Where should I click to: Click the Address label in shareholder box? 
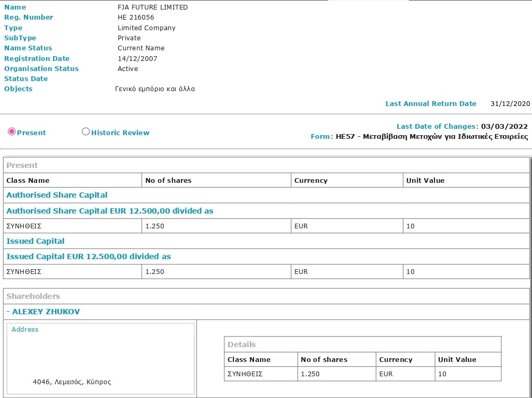pos(25,330)
